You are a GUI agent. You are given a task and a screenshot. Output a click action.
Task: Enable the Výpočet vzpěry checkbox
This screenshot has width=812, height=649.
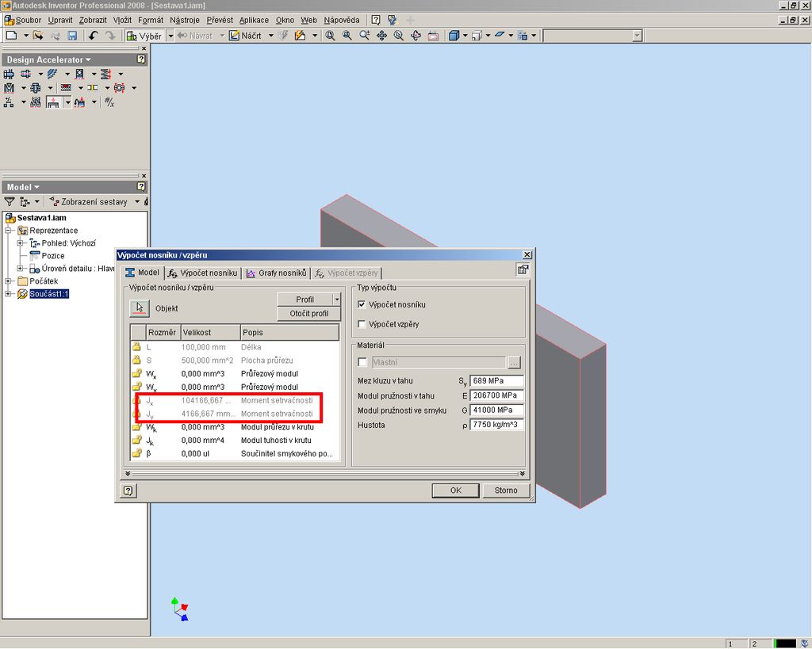click(362, 324)
